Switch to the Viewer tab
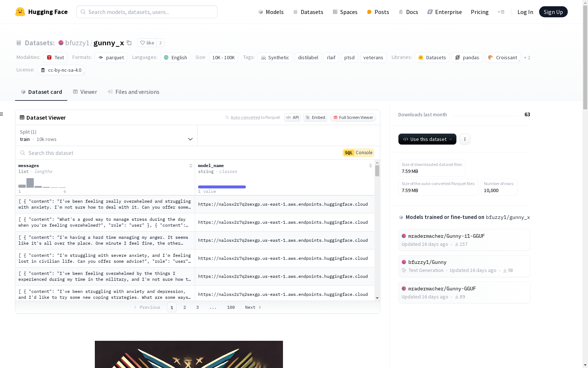This screenshot has height=368, width=588. pos(85,92)
